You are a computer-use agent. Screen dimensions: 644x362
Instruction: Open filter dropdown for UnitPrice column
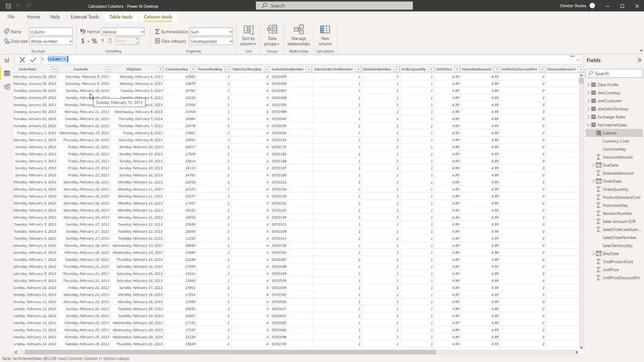[x=456, y=69]
